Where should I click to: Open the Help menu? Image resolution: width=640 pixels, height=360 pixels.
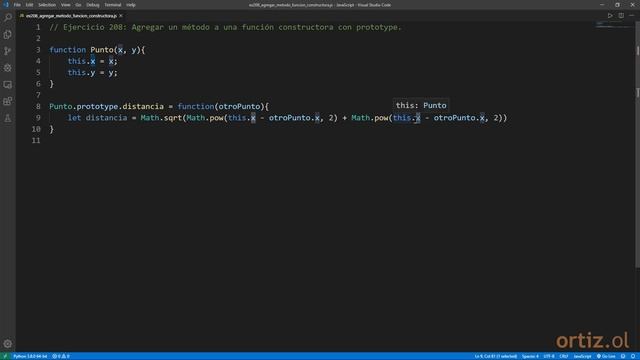tap(131, 5)
